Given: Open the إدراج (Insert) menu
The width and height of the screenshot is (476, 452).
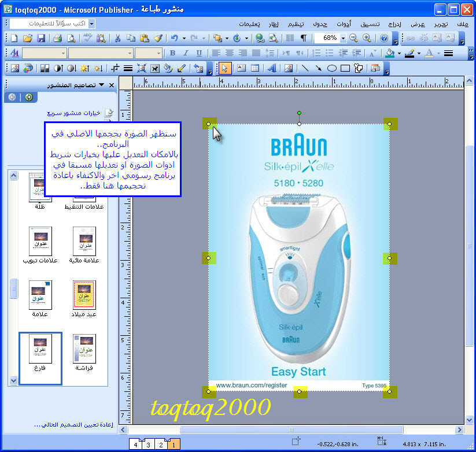Looking at the screenshot, I should (396, 24).
